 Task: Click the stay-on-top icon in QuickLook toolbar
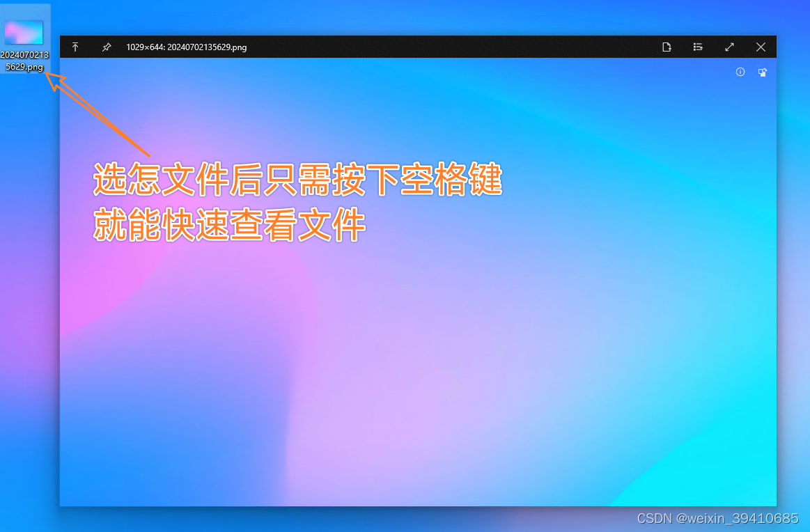coord(75,47)
